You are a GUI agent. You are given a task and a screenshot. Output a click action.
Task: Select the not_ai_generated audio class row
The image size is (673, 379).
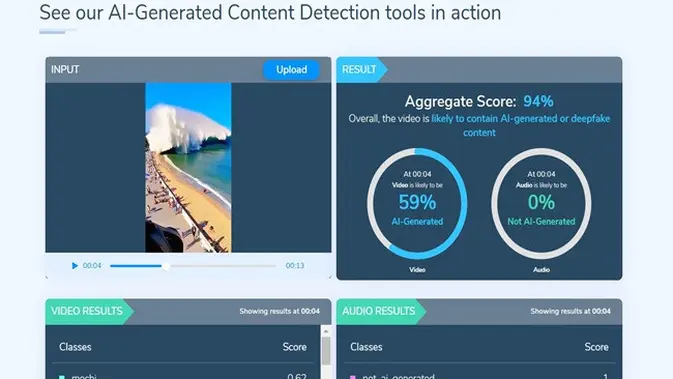coord(479,376)
